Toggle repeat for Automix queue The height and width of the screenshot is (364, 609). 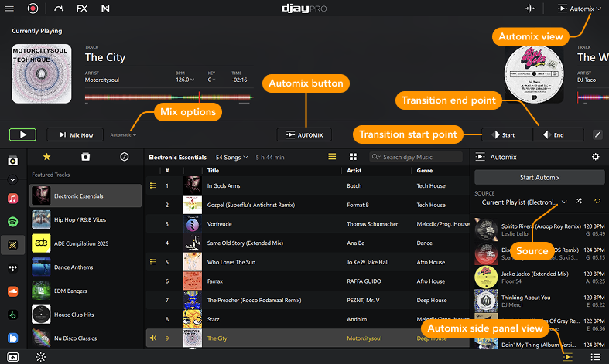point(597,202)
